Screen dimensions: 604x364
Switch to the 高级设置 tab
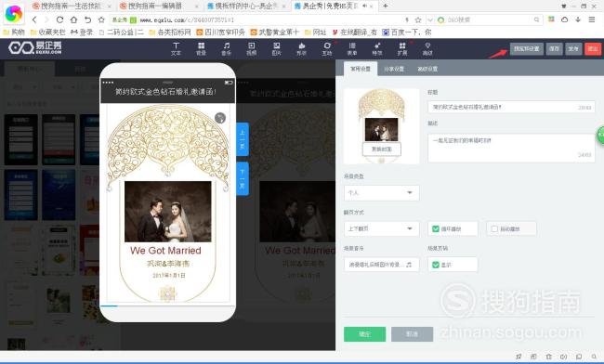pos(427,69)
